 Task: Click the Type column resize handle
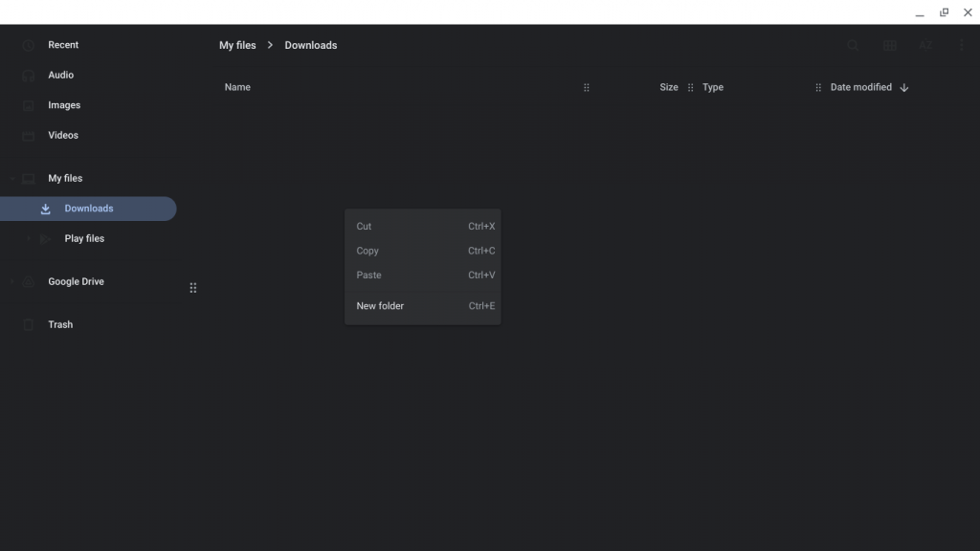point(818,87)
